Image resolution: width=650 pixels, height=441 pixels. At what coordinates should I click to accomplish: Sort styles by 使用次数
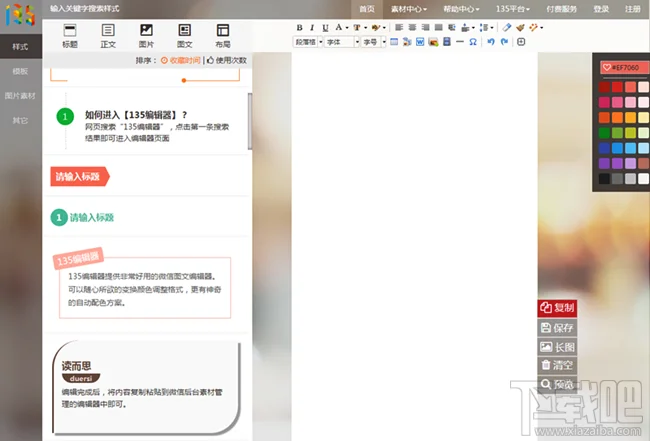[227, 60]
